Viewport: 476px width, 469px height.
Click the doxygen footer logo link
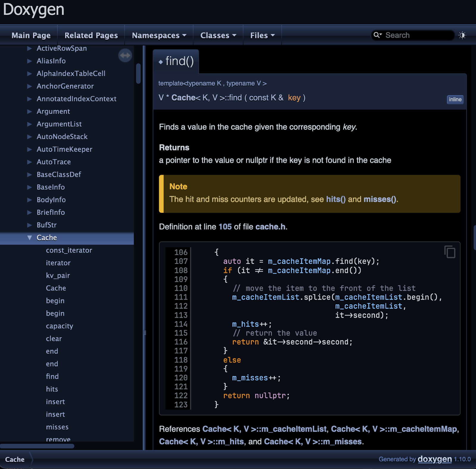pos(435,459)
